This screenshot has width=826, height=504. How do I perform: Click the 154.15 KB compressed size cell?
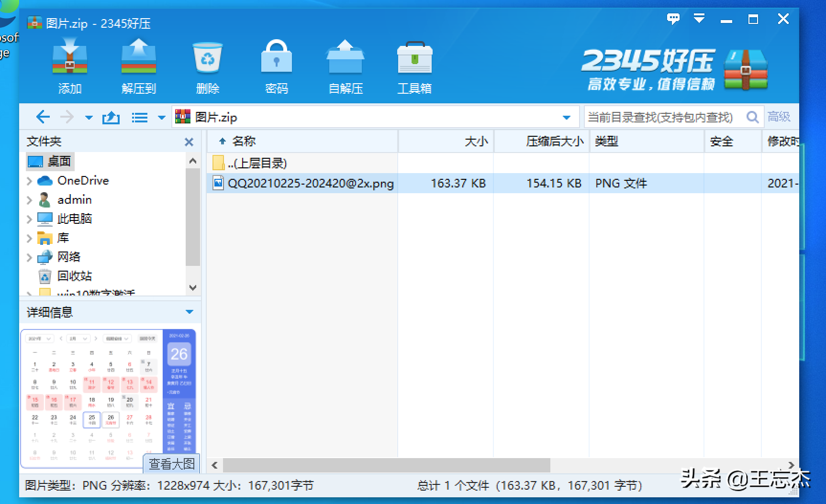[554, 183]
